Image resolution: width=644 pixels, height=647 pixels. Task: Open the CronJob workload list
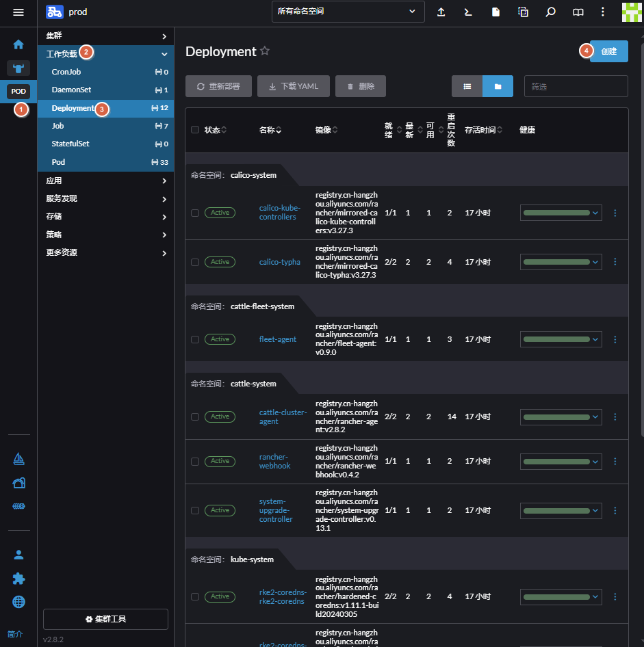[x=105, y=72]
